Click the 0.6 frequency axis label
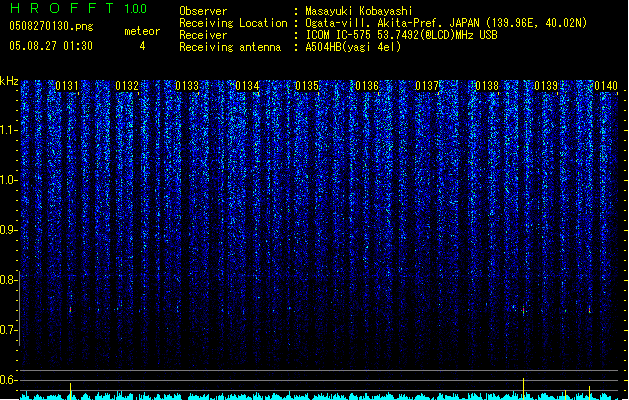Viewport: 629px width, 400px height. pyautogui.click(x=8, y=380)
